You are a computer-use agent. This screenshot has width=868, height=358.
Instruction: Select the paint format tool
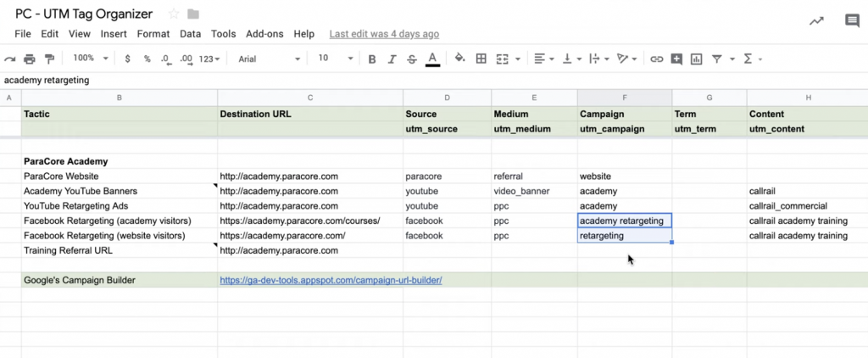[x=49, y=59]
